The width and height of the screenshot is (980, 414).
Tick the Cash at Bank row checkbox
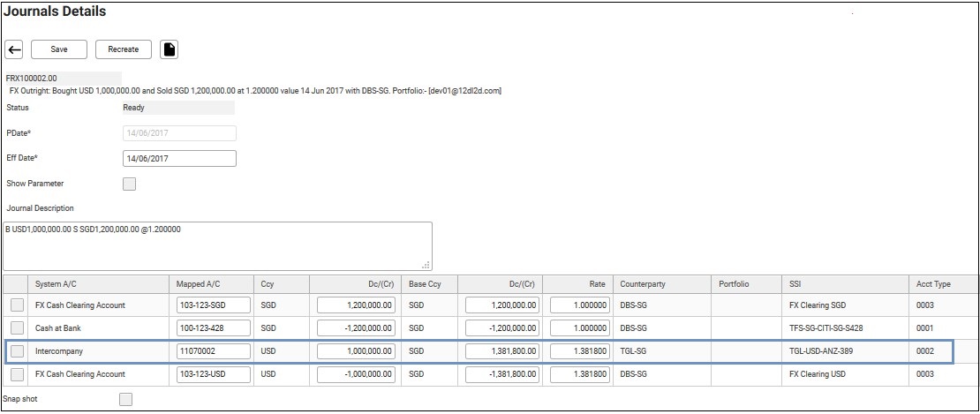click(x=18, y=328)
